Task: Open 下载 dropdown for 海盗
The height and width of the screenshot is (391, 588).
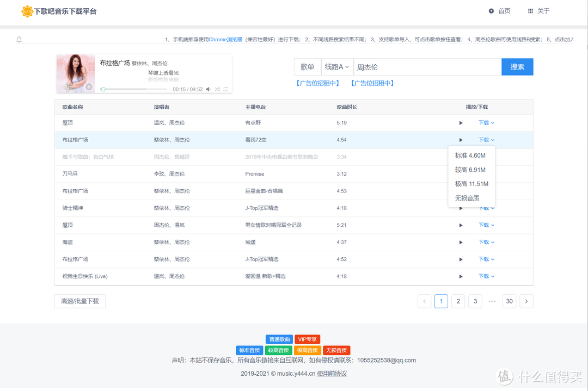Action: (486, 242)
